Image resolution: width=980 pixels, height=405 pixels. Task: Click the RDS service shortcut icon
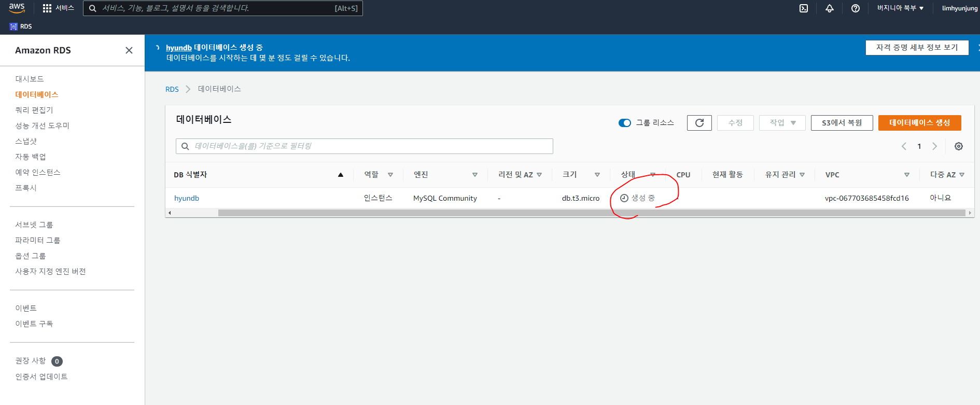point(13,26)
